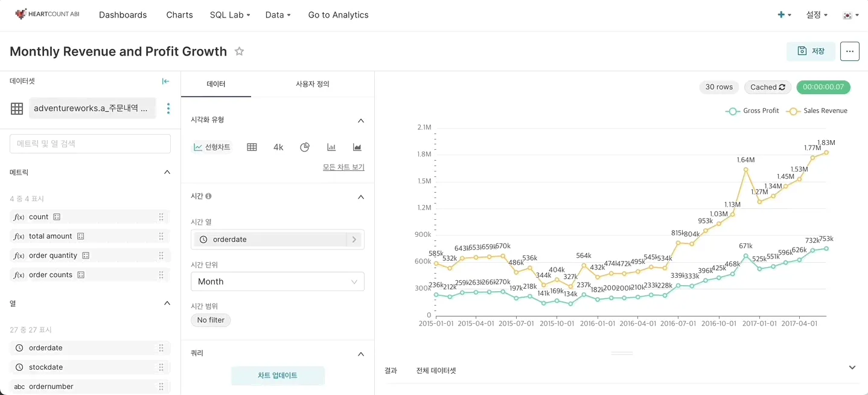
Task: Refresh the Cached query result
Action: click(x=767, y=87)
